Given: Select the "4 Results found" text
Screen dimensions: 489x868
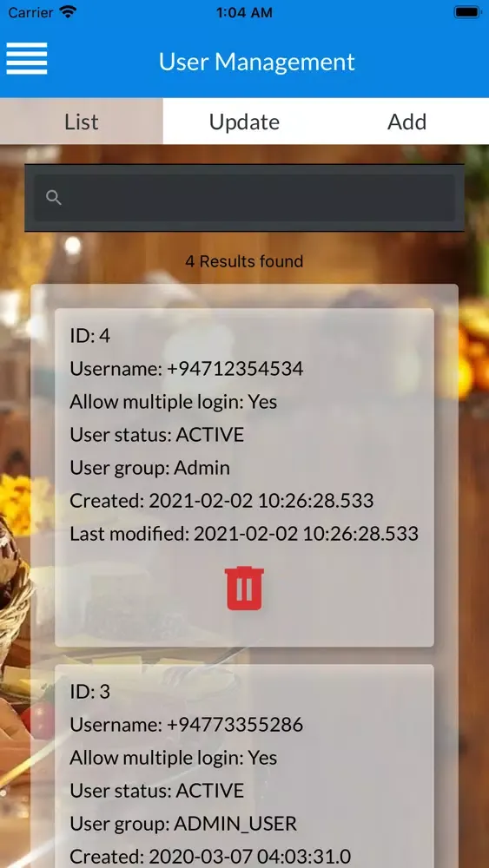Looking at the screenshot, I should coord(244,261).
